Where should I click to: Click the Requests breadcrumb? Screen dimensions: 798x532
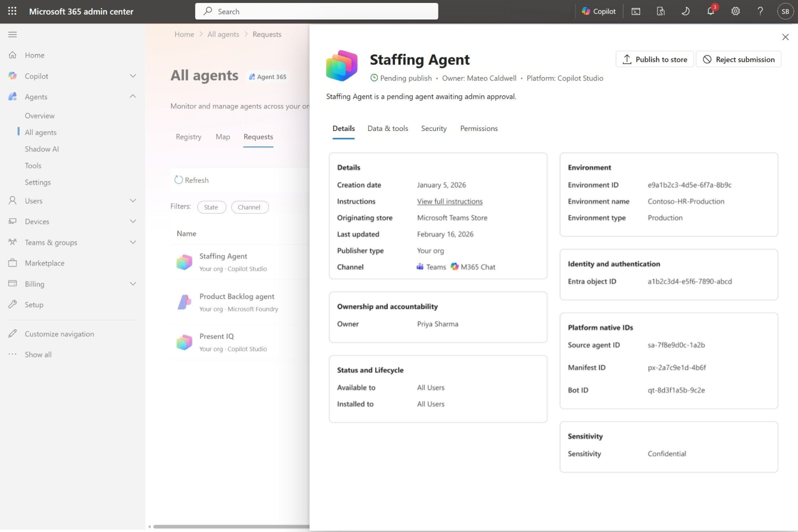267,34
